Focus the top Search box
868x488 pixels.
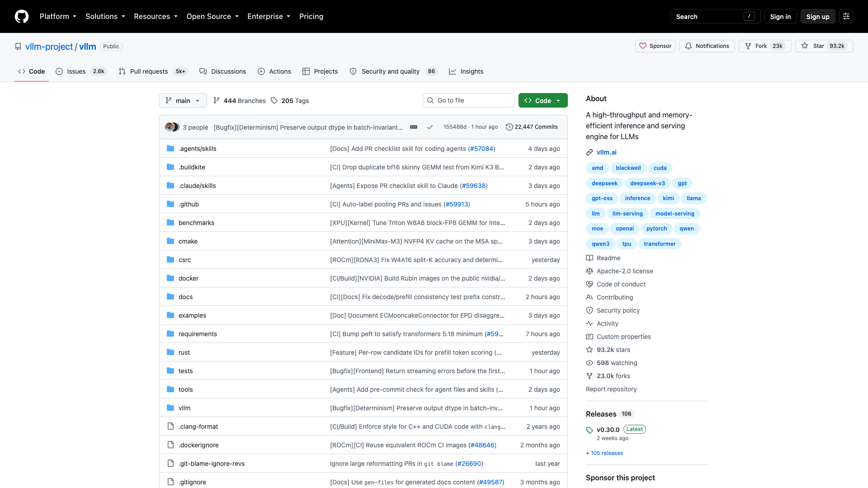[x=715, y=16]
